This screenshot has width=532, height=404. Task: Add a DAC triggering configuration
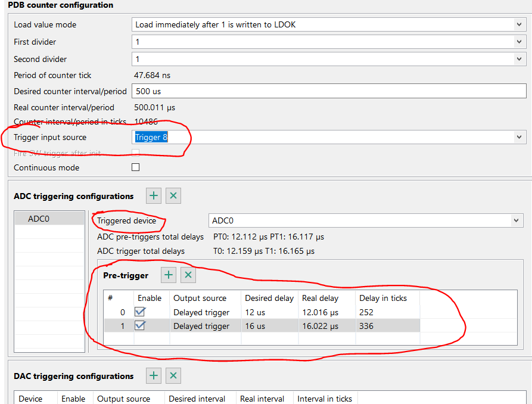point(153,375)
